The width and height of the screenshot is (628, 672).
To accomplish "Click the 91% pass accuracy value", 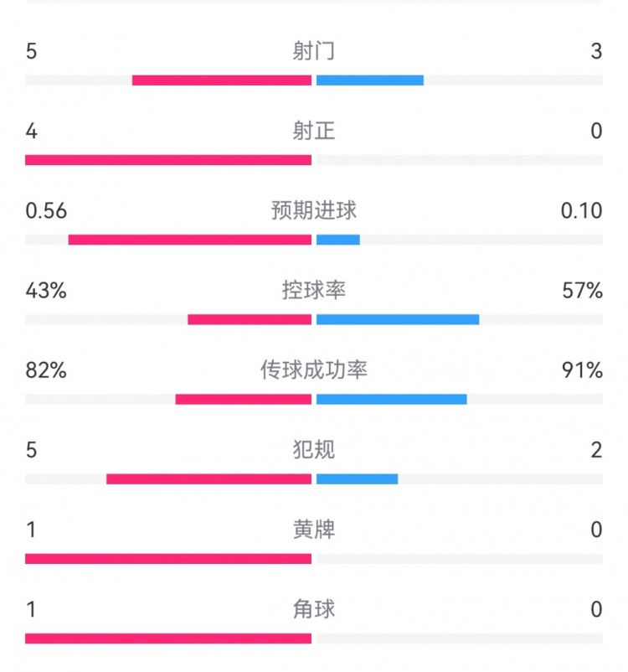I will coord(583,370).
